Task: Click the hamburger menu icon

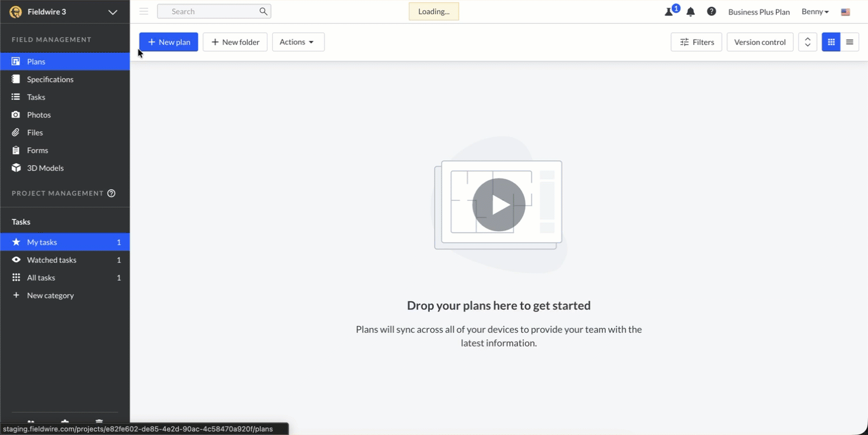Action: tap(143, 11)
